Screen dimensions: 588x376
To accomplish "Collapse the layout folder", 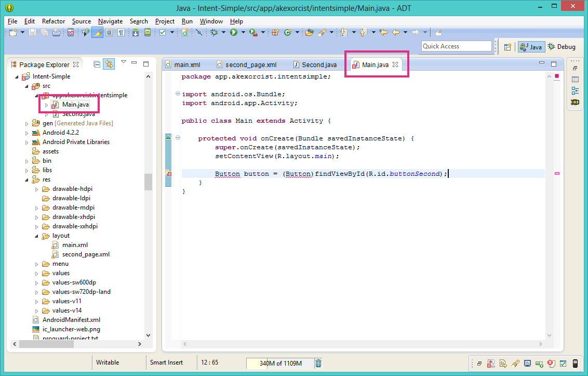I will [x=37, y=236].
